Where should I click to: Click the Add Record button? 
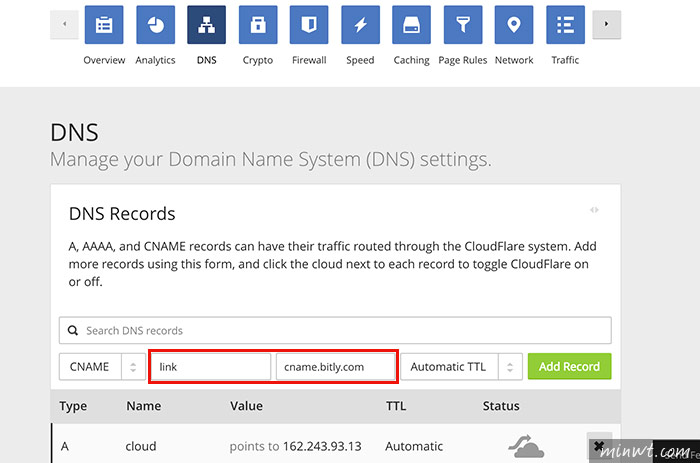point(569,367)
